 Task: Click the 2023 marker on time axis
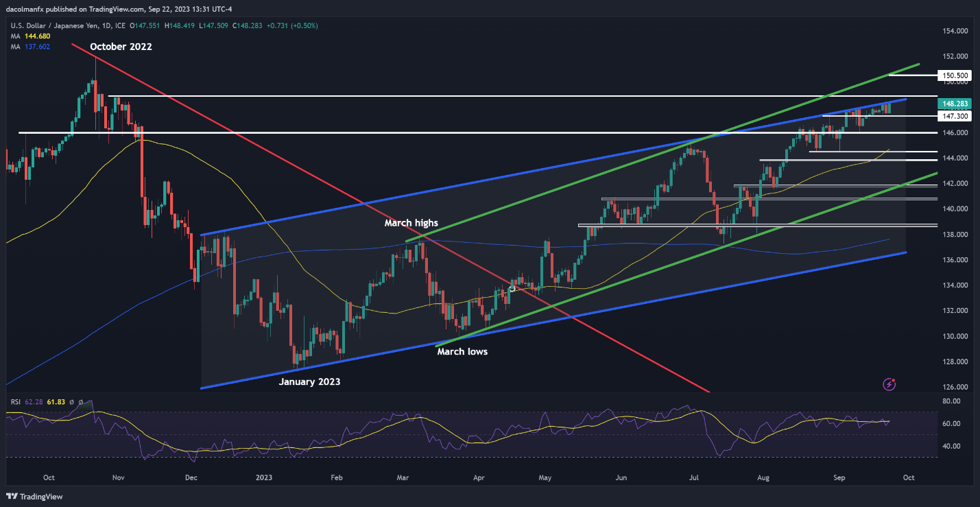pos(264,476)
